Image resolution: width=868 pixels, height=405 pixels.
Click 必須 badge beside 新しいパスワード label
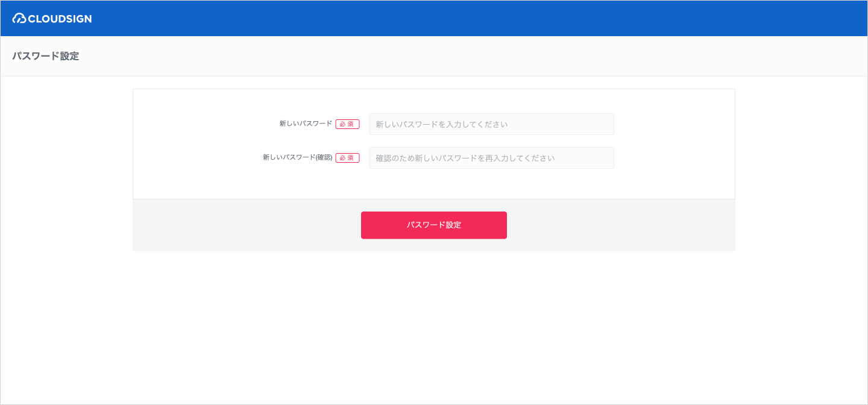tap(347, 124)
